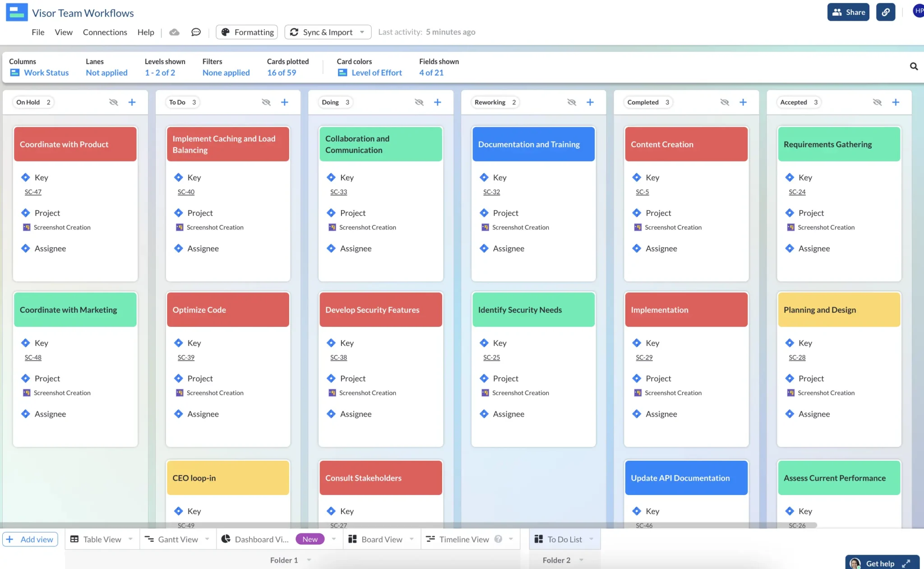
Task: Click Screenshot Creation project icon on SC-33 card
Action: [x=332, y=227]
